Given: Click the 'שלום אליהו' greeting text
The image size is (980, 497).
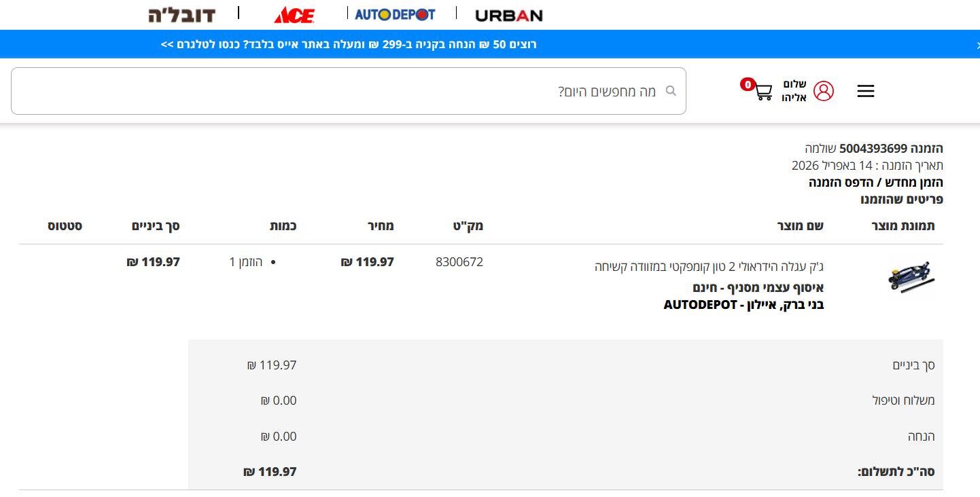Looking at the screenshot, I should coord(794,91).
